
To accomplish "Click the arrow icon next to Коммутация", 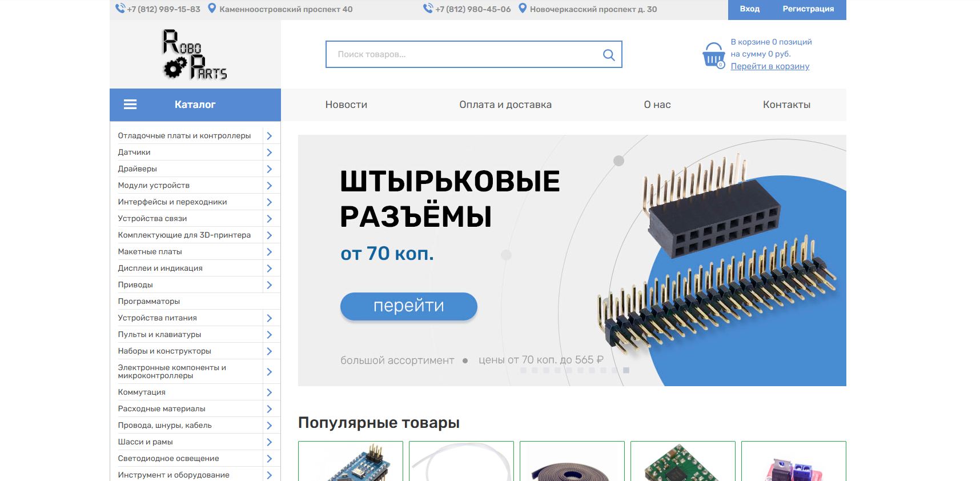I will pyautogui.click(x=270, y=392).
